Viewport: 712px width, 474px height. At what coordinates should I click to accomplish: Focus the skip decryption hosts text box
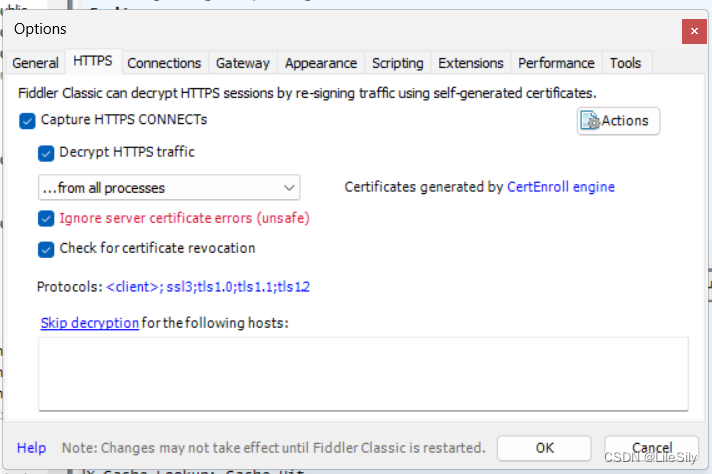coord(363,374)
